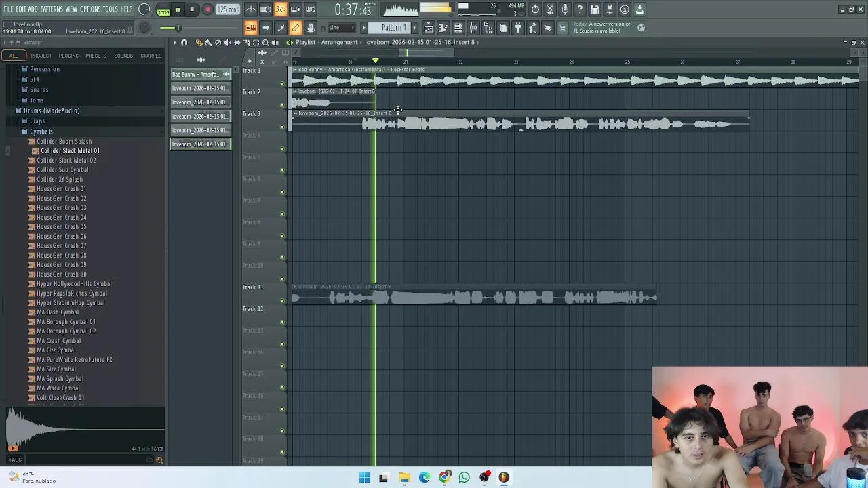Select the playlist Slice tool
Image resolution: width=868 pixels, height=488 pixels.
click(246, 43)
